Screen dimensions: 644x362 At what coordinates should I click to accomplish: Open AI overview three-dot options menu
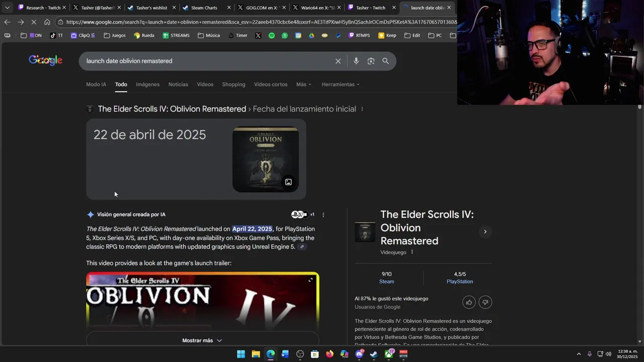click(x=323, y=215)
